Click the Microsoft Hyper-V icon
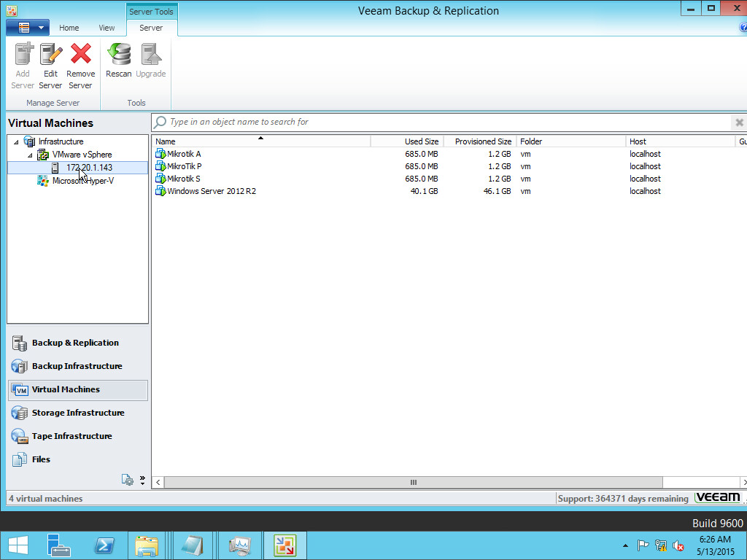The image size is (747, 560). pos(43,181)
